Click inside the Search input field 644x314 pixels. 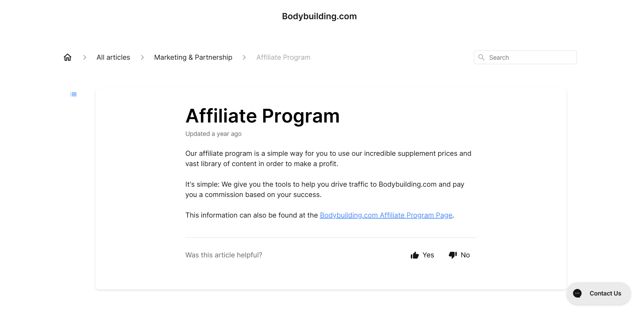(x=525, y=57)
